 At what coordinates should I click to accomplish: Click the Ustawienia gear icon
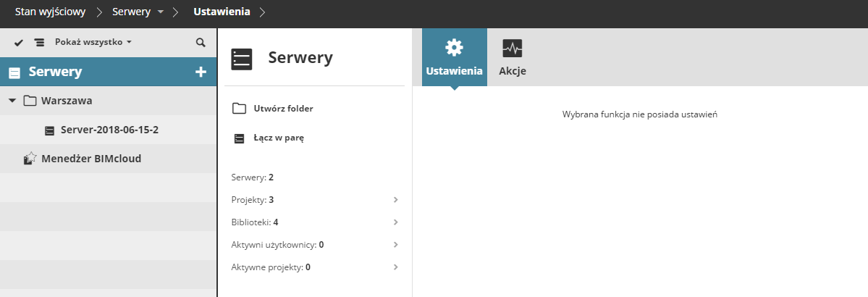pyautogui.click(x=454, y=48)
